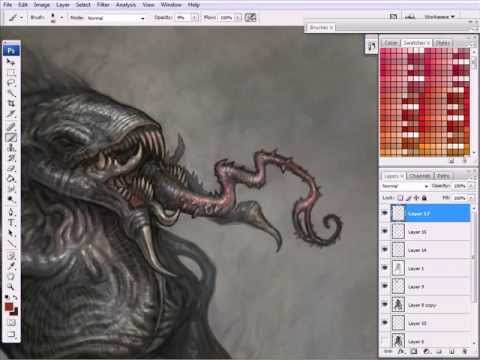Image resolution: width=480 pixels, height=360 pixels.
Task: Open the Workspace dropdown
Action: tap(439, 17)
